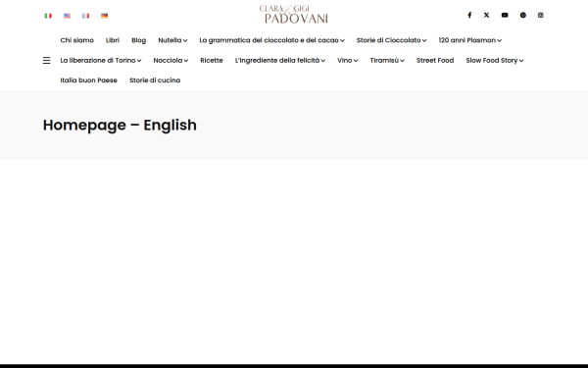The width and height of the screenshot is (588, 368).
Task: Expand La grammatica del cioccolato e del cacao menu
Action: [x=271, y=40]
